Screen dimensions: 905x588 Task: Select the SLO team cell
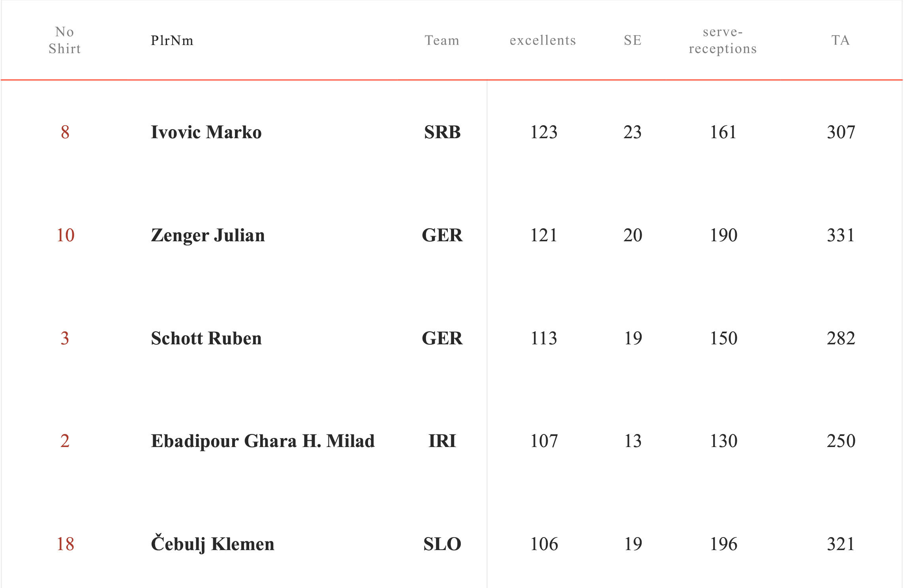(442, 544)
